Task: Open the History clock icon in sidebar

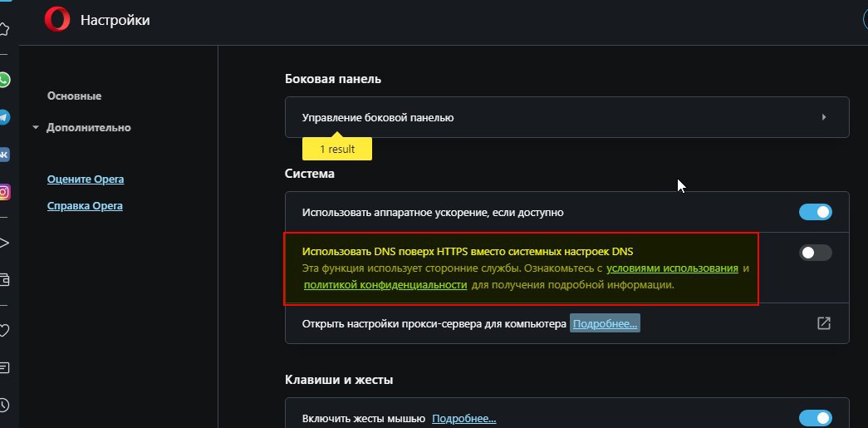Action: (4, 405)
